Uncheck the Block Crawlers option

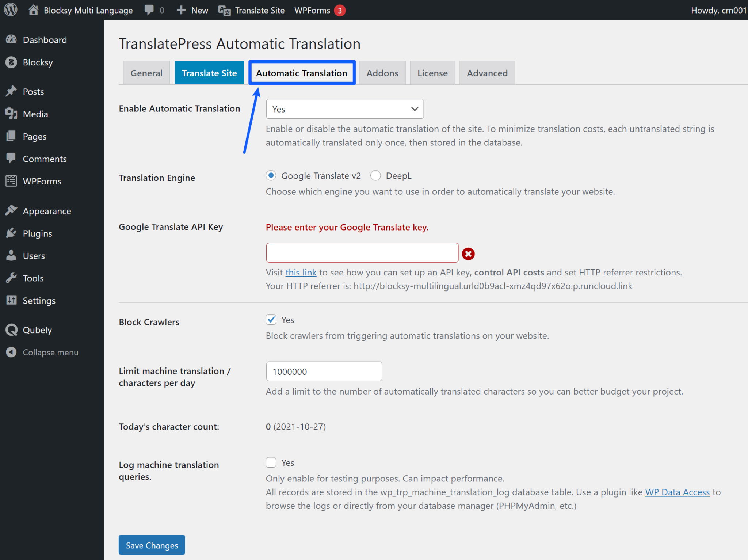(x=271, y=320)
